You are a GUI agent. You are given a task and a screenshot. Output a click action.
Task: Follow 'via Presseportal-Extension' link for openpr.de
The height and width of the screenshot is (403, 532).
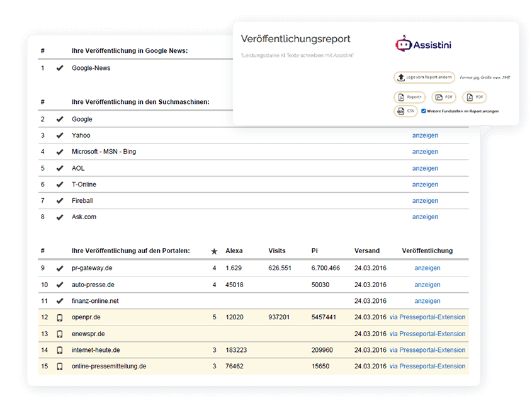pyautogui.click(x=427, y=317)
